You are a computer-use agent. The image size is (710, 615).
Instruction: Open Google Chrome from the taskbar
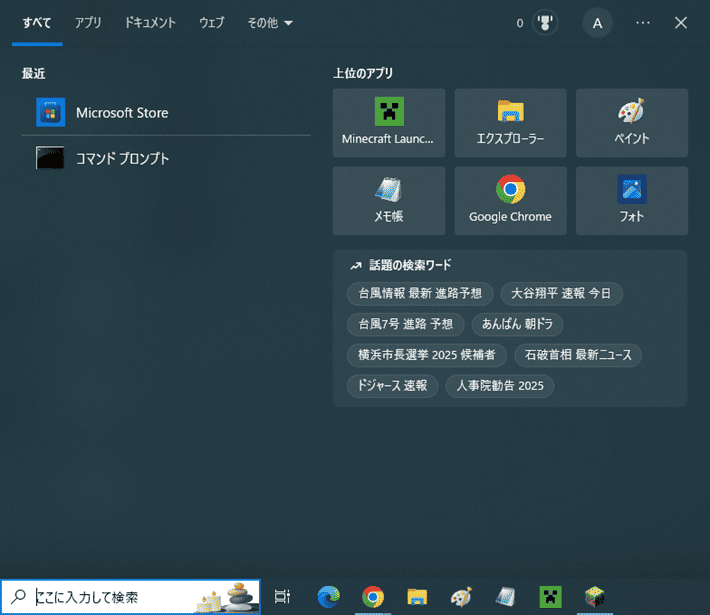373,597
